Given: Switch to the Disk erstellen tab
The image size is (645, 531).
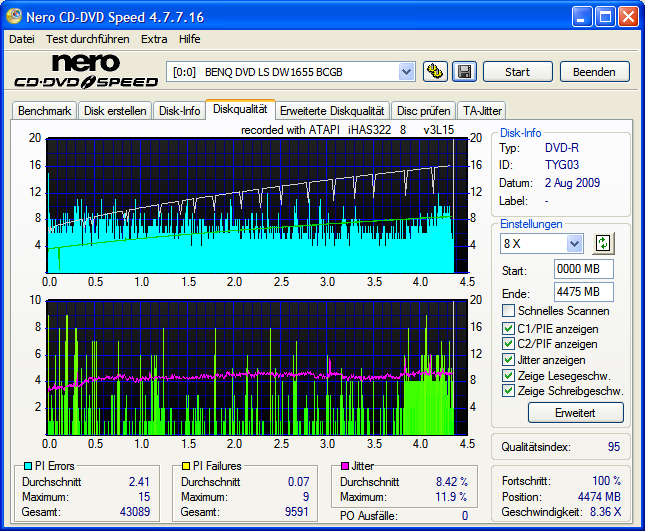Looking at the screenshot, I should (115, 111).
